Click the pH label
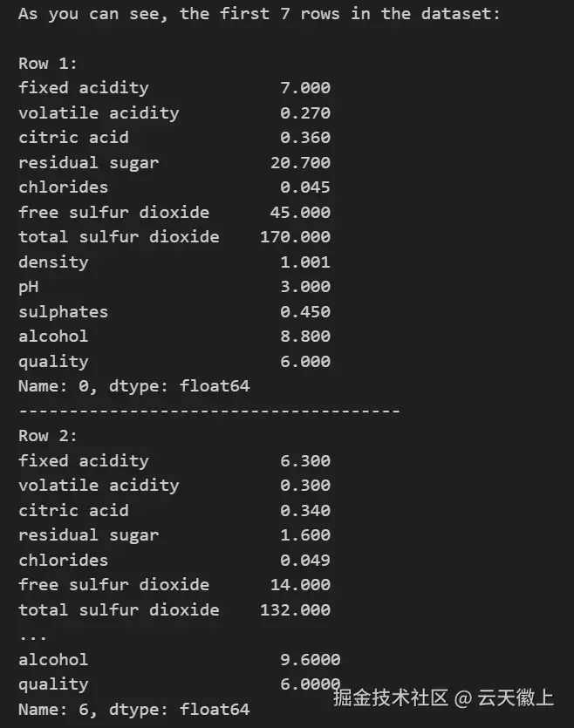The width and height of the screenshot is (574, 728). coord(29,287)
